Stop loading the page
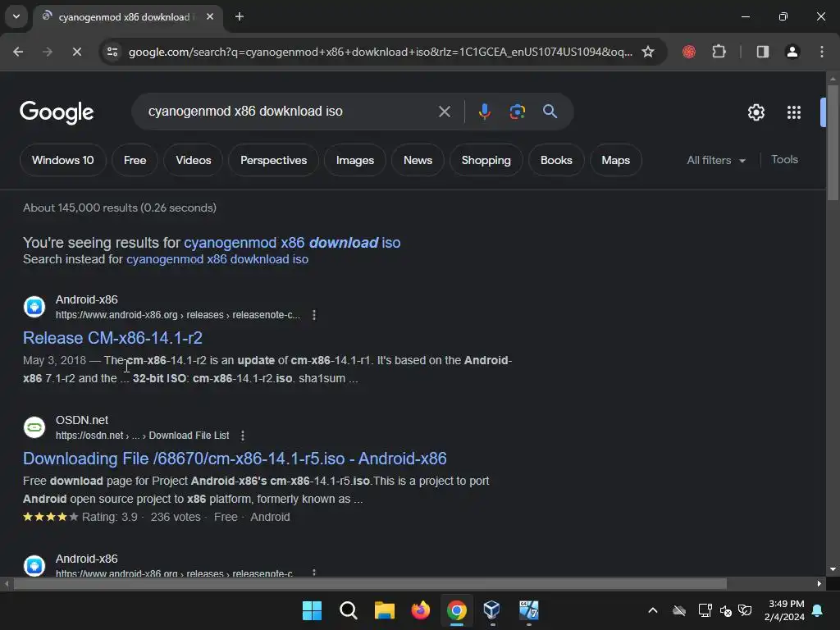The width and height of the screenshot is (840, 630). click(x=76, y=52)
